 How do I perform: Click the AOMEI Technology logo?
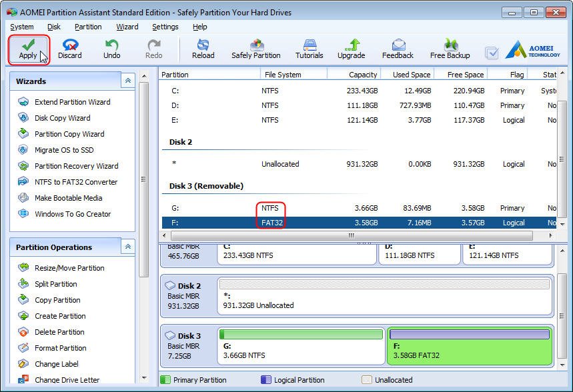click(533, 50)
